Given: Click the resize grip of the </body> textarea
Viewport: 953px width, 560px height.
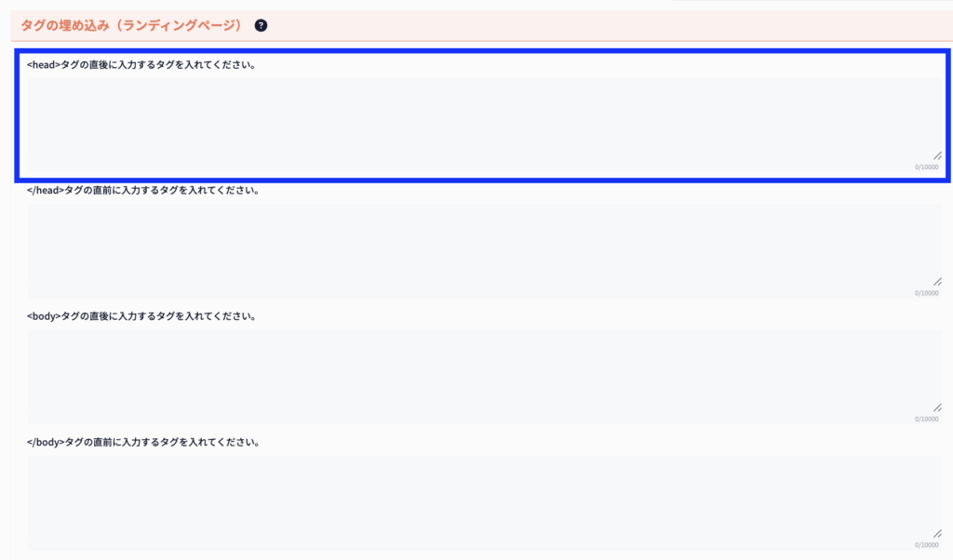Looking at the screenshot, I should [937, 532].
